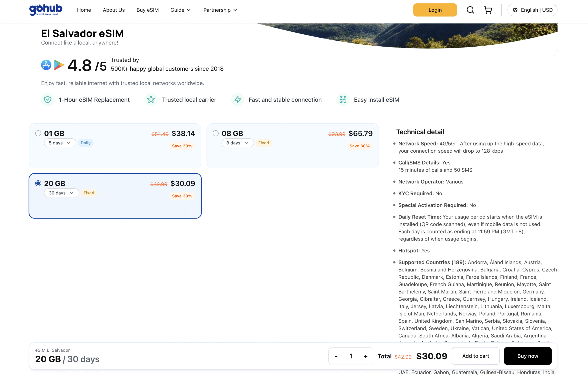Select the 20 GB plan
The height and width of the screenshot is (375, 588).
point(38,183)
